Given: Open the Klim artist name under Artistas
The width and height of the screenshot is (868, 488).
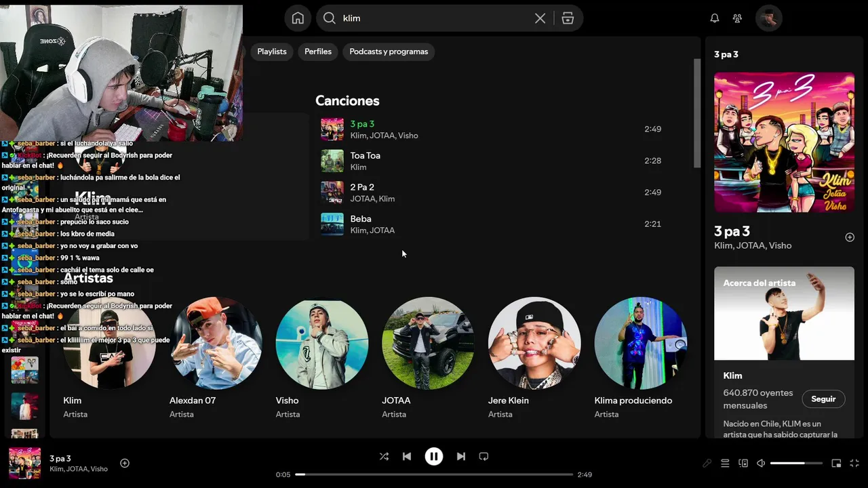Looking at the screenshot, I should click(73, 401).
